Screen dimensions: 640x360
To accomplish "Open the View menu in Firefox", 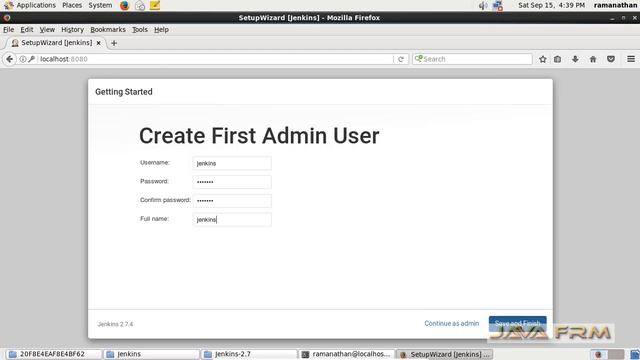I will pos(47,30).
